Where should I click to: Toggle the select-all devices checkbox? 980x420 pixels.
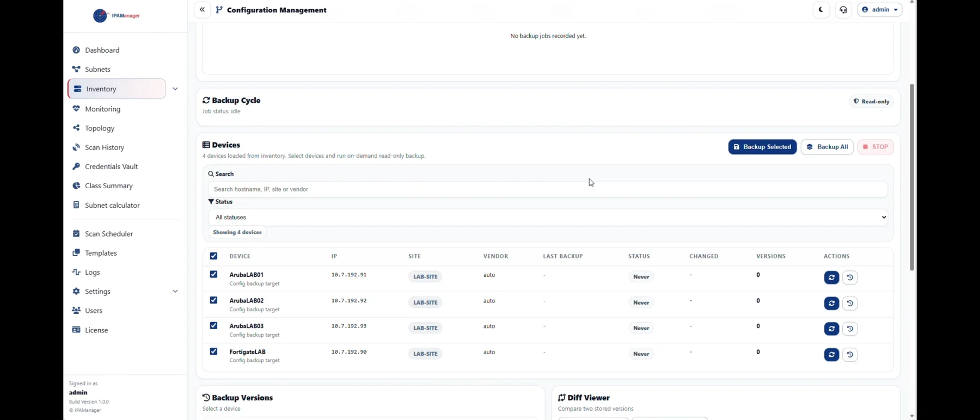(213, 256)
